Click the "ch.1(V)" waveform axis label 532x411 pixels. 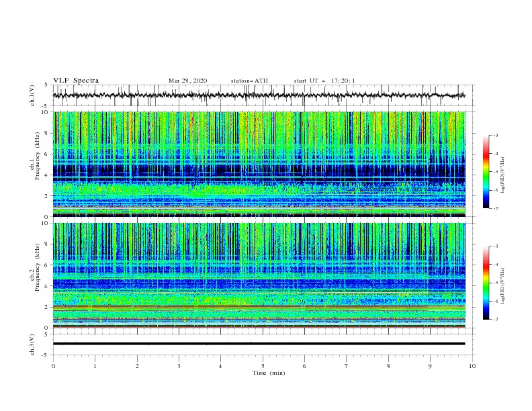coord(32,95)
